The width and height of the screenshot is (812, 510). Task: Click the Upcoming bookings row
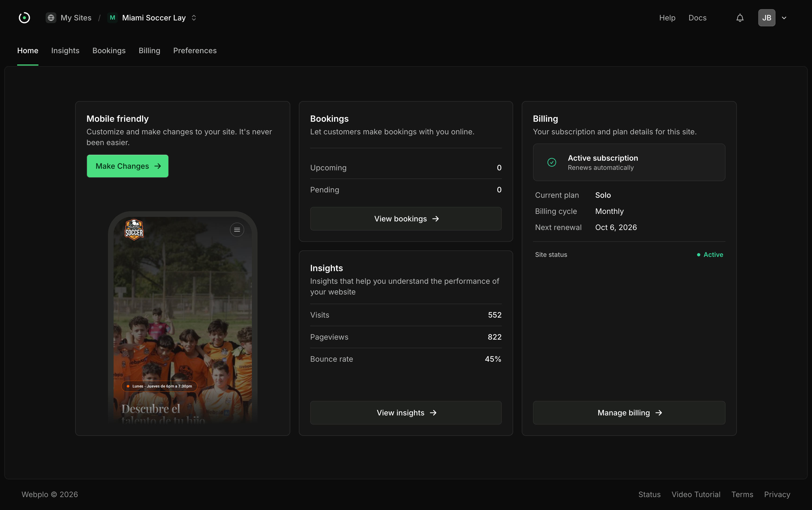tap(406, 168)
